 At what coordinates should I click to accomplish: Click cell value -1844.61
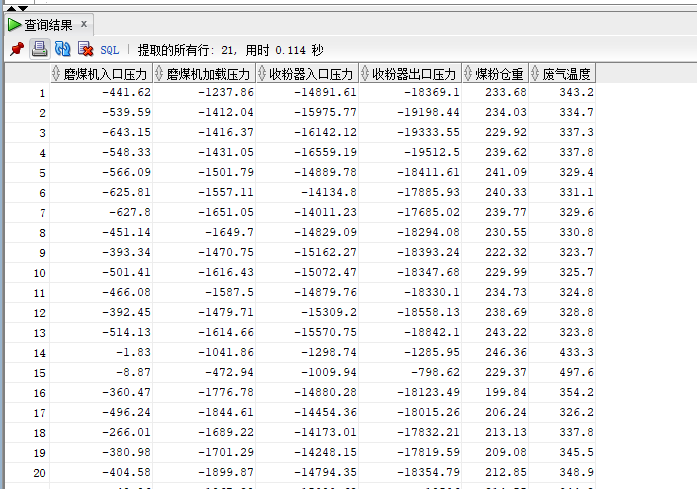coord(226,412)
